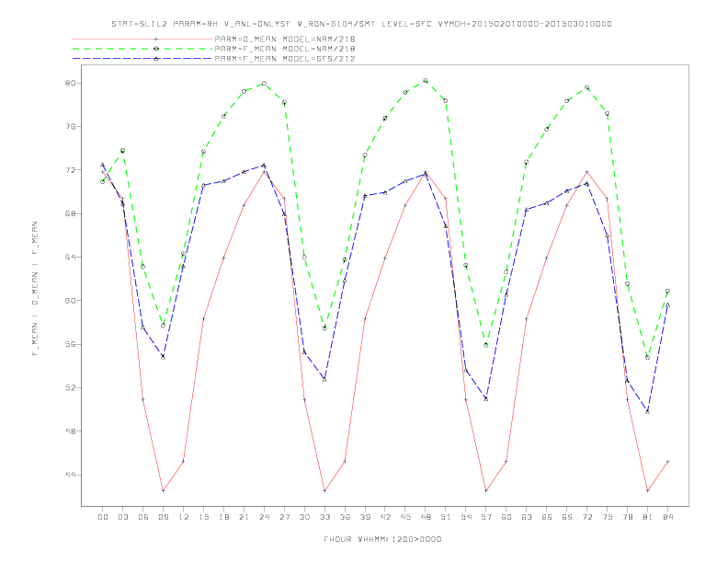The image size is (728, 563).
Task: Click x-axis forecast hour label 21
Action: pos(244,517)
